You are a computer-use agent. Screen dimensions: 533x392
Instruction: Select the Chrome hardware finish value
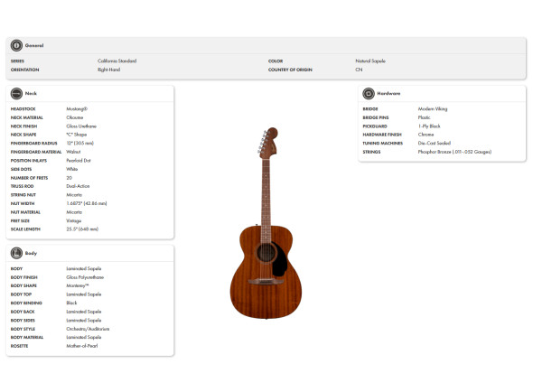(425, 135)
